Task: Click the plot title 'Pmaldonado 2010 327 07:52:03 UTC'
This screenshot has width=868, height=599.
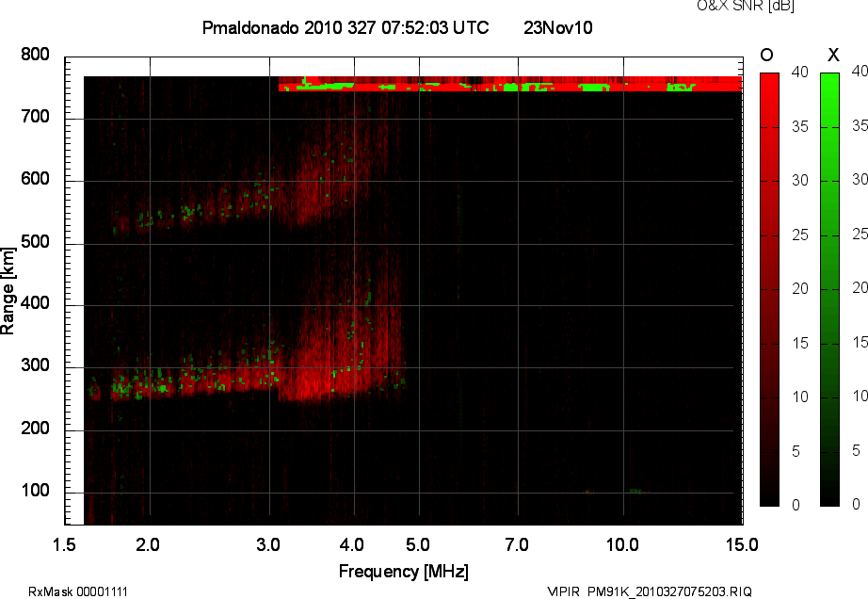Action: [x=346, y=27]
